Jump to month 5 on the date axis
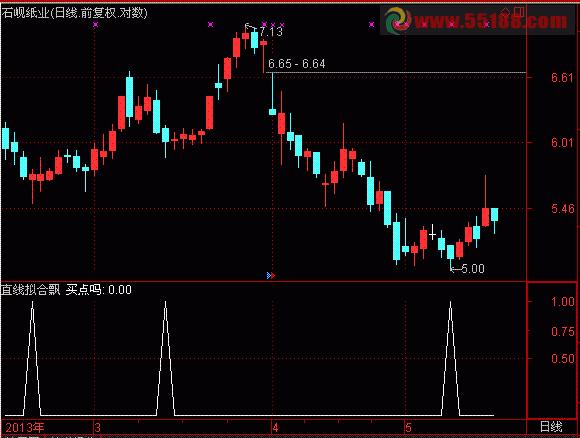 [x=408, y=428]
